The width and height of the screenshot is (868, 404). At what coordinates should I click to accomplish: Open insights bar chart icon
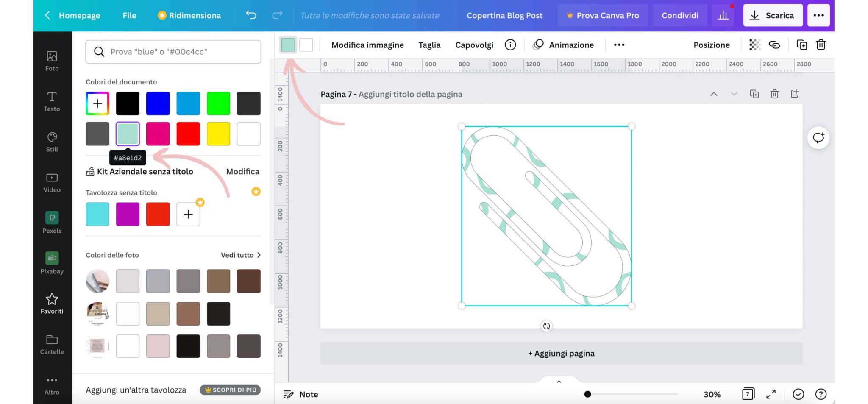(723, 15)
